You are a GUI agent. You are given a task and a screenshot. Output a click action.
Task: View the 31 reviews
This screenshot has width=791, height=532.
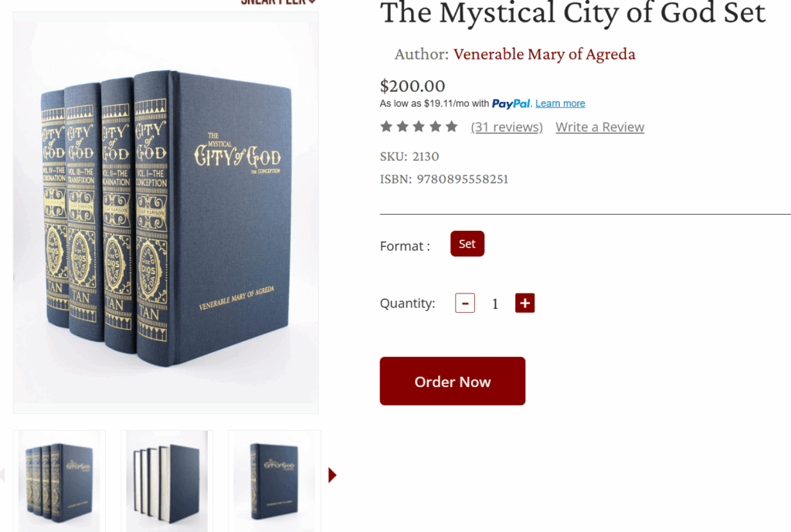(x=507, y=127)
